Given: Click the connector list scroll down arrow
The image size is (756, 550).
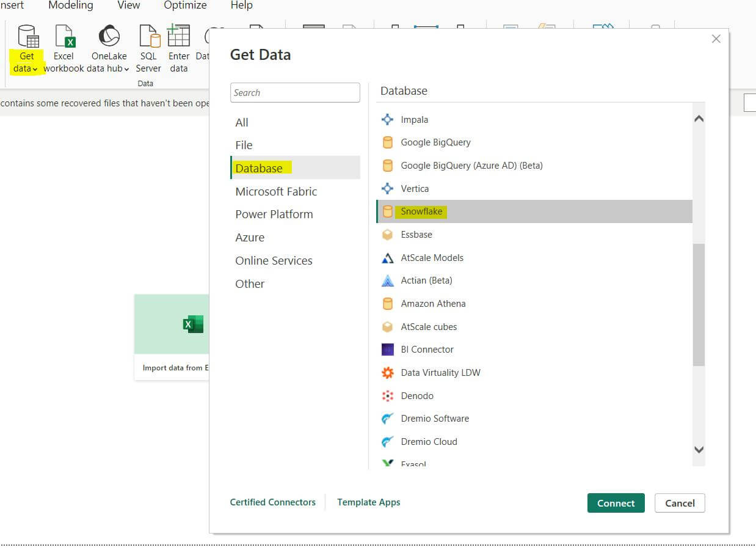Looking at the screenshot, I should click(699, 450).
